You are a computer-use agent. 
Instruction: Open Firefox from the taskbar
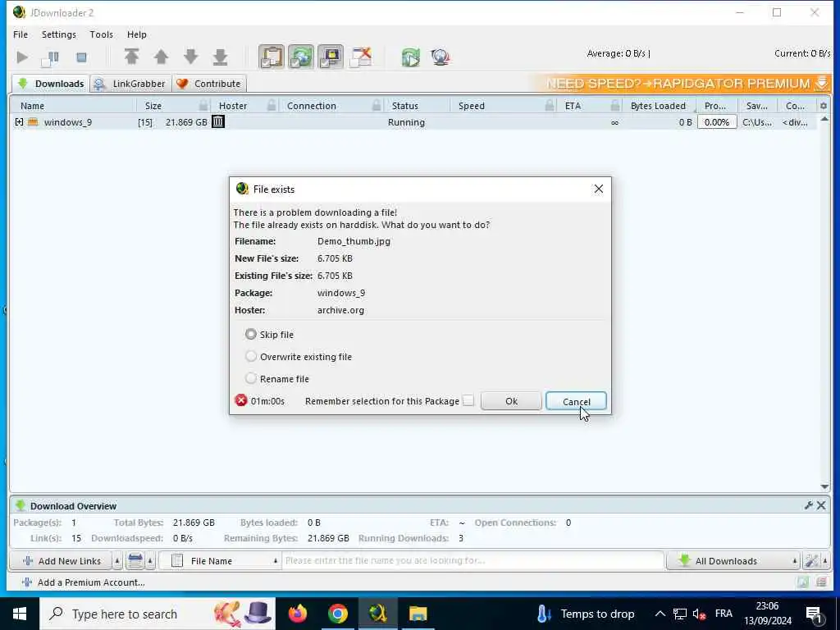pos(297,614)
